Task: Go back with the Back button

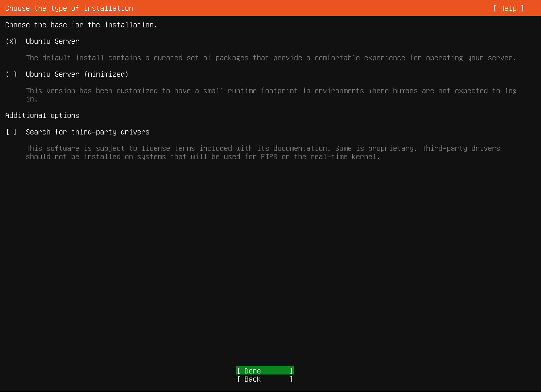Action: tap(265, 379)
